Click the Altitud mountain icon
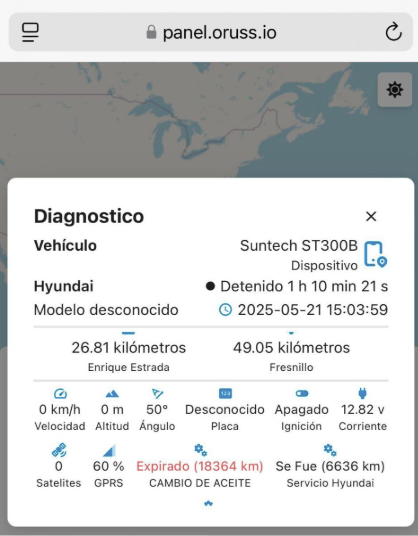418x536 pixels. [112, 394]
